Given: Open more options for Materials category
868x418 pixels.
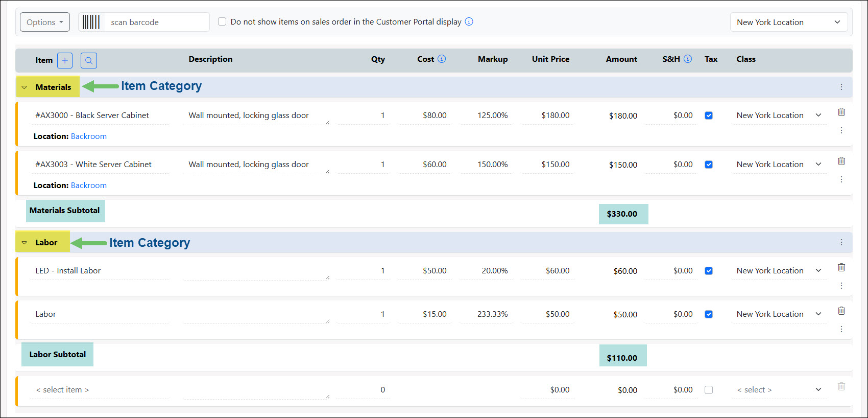Looking at the screenshot, I should [x=841, y=87].
